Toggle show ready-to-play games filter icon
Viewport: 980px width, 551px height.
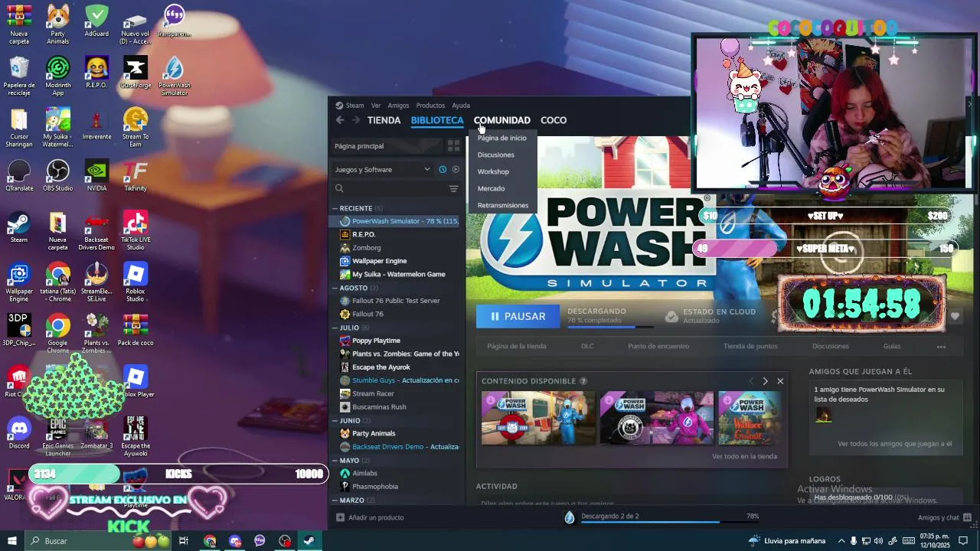click(x=456, y=169)
